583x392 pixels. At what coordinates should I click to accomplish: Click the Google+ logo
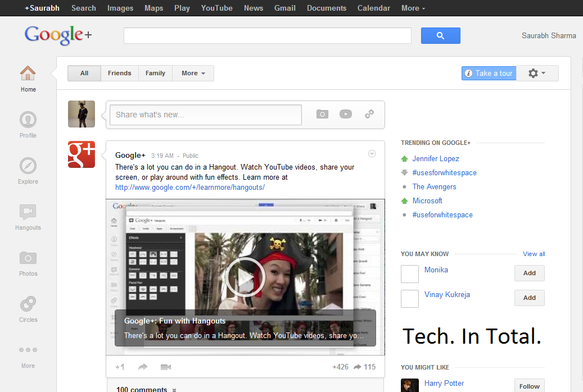click(x=58, y=35)
